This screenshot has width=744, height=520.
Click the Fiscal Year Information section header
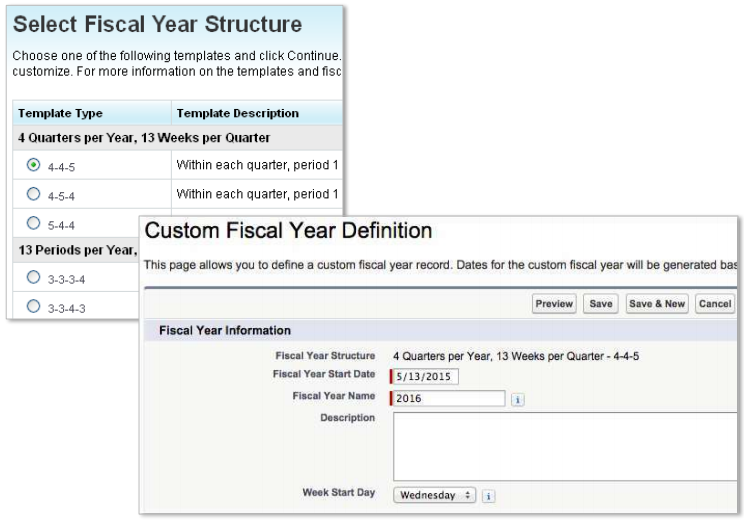click(x=225, y=330)
